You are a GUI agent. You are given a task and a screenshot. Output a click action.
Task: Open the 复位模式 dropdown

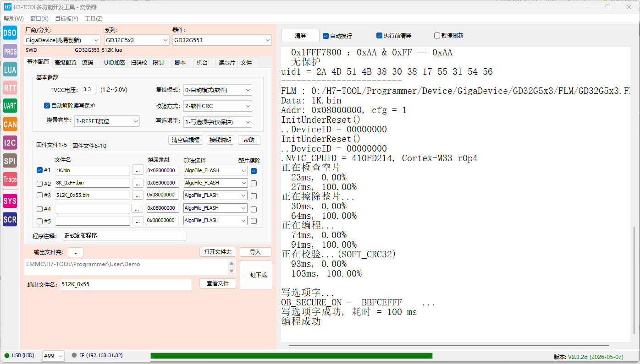[217, 90]
